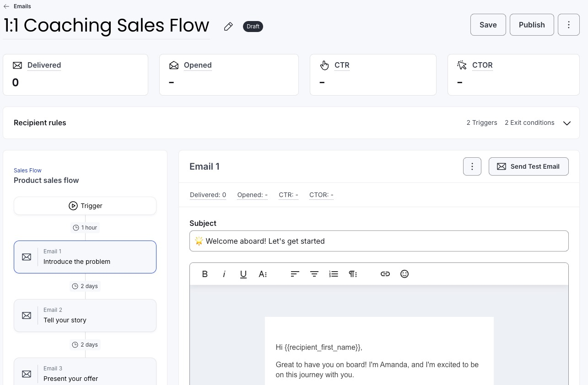The height and width of the screenshot is (385, 588).
Task: Select Email 3 Present your offer
Action: 85,373
